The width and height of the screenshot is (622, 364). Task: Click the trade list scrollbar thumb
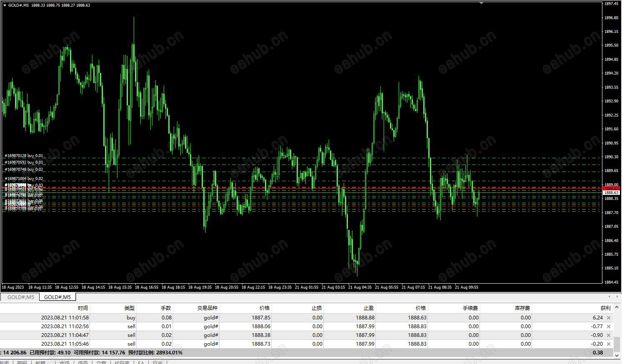[617, 344]
